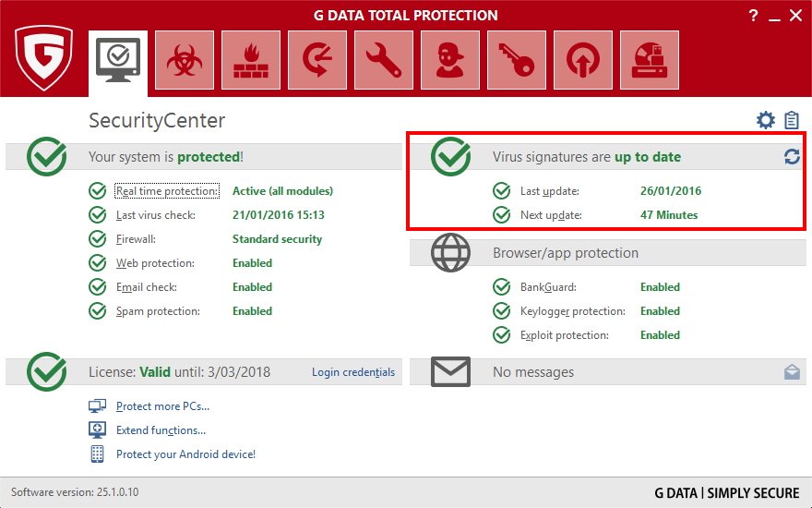
Task: Open Last virus check options
Action: (x=155, y=214)
